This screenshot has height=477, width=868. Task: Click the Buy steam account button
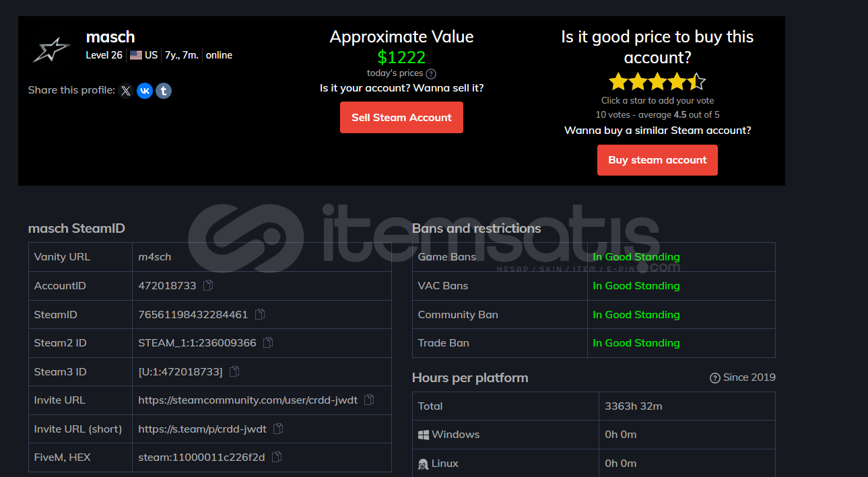click(x=657, y=160)
